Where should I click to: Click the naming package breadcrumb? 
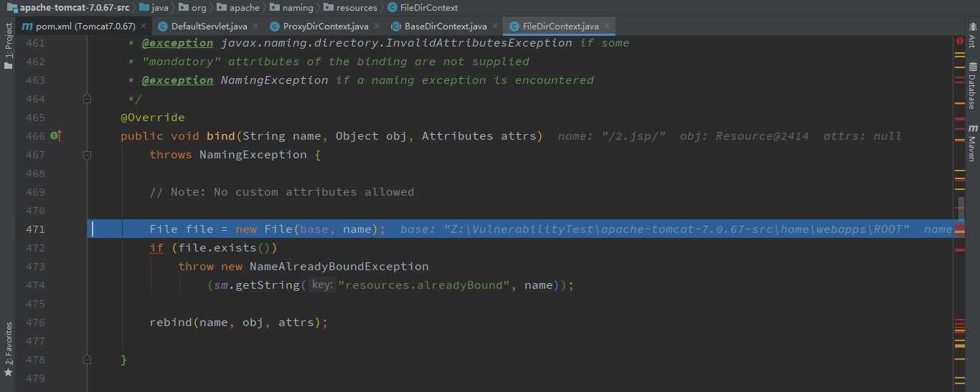(291, 7)
